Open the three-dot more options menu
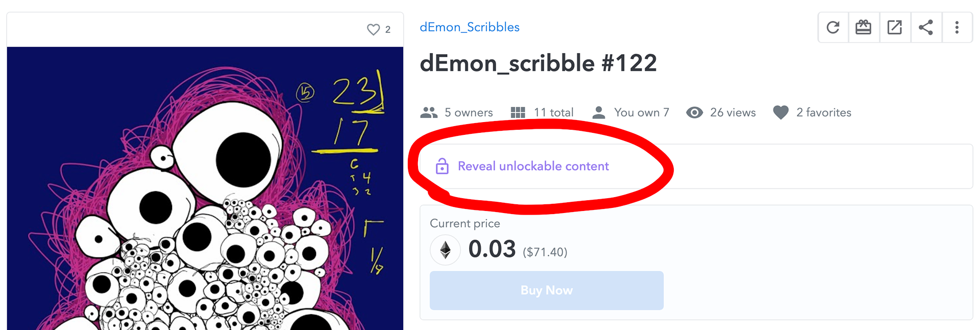Viewport: 980px width, 330px height. [x=957, y=27]
